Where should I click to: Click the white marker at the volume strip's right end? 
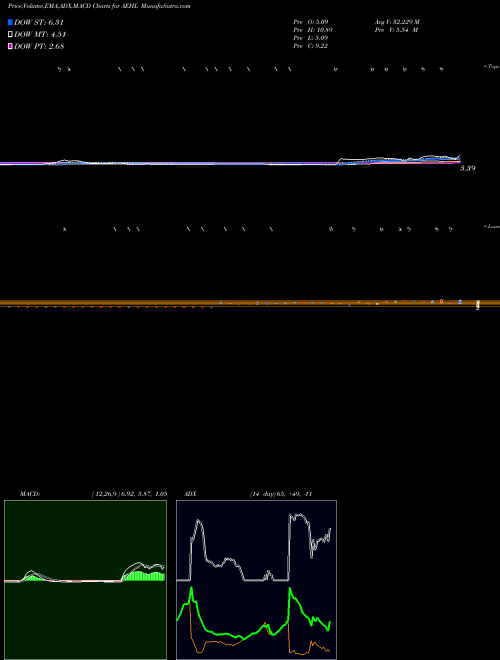click(478, 305)
